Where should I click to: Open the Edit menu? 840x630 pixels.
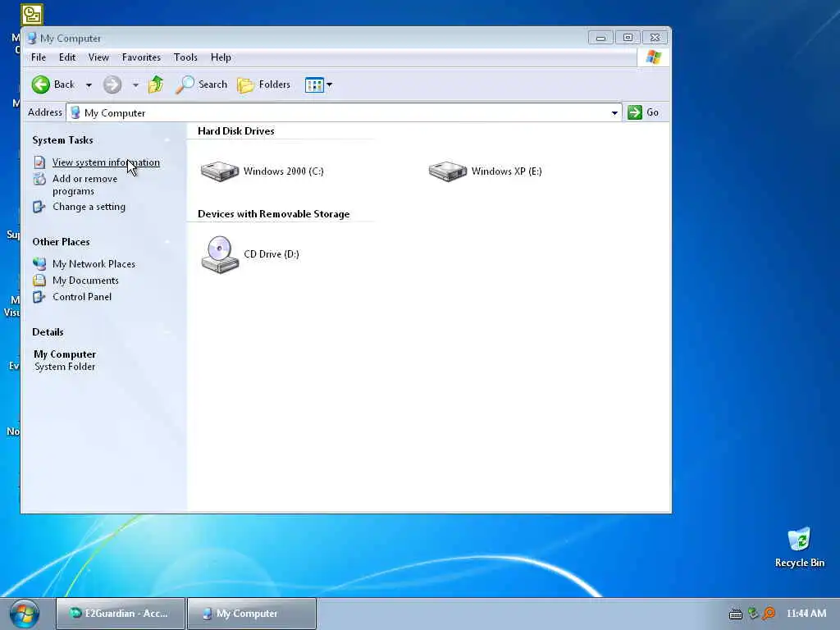pos(67,57)
